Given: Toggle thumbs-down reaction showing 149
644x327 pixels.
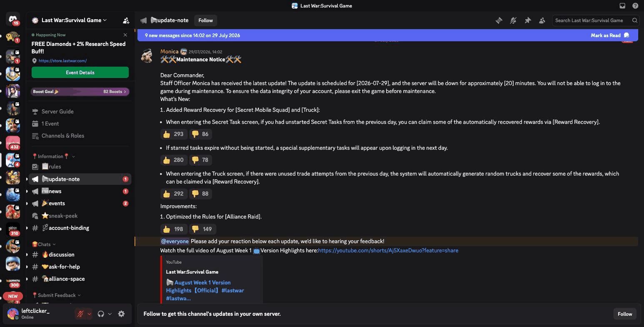Looking at the screenshot, I should pos(202,229).
